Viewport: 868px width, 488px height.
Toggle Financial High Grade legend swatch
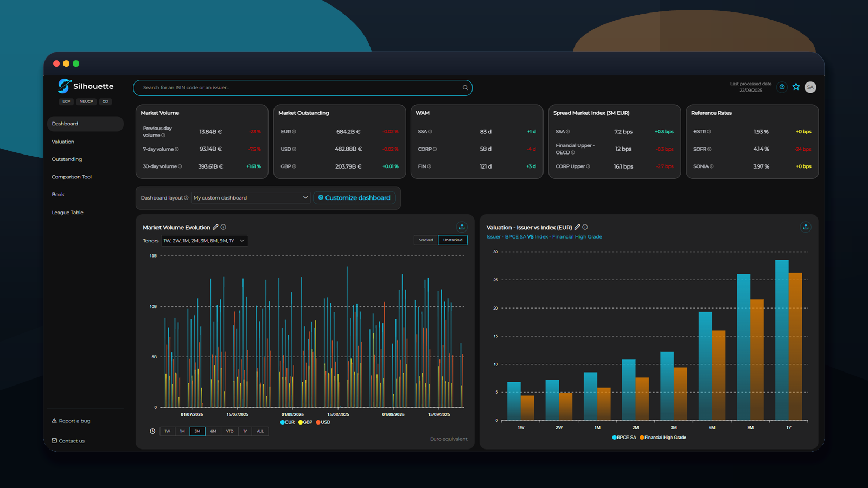coord(642,438)
